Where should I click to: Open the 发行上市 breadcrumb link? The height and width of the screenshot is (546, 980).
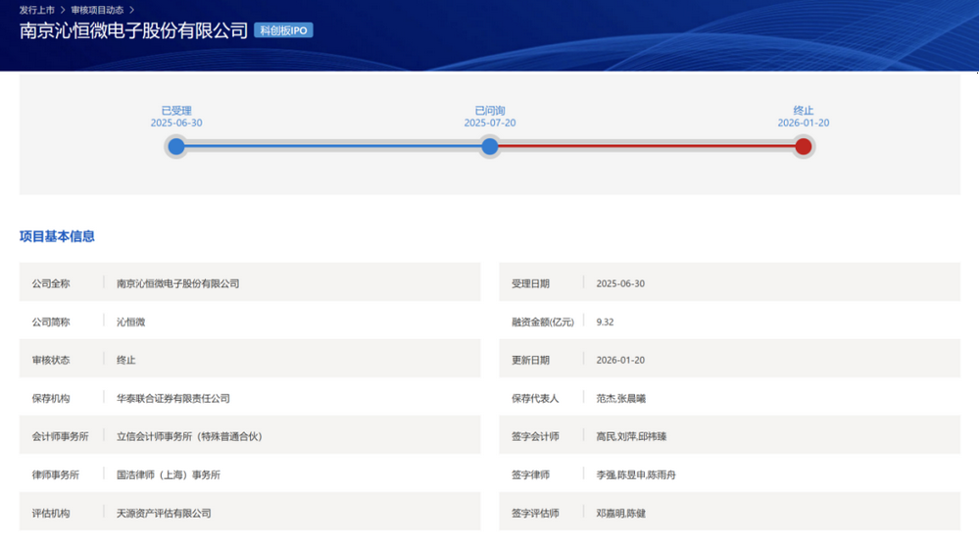[x=37, y=10]
